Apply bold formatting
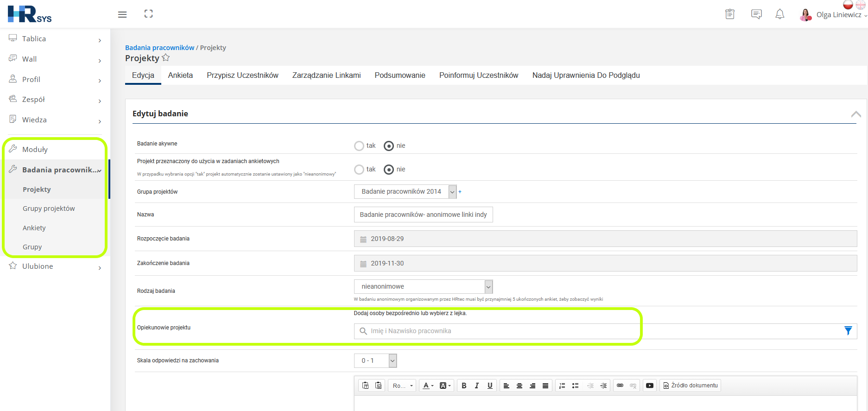Image resolution: width=868 pixels, height=411 pixels. (464, 386)
